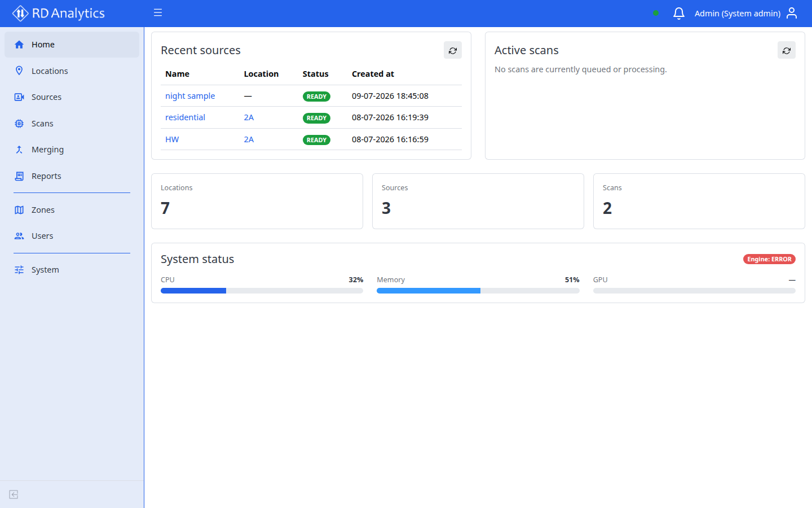
Task: Open the HW source link
Action: [172, 139]
